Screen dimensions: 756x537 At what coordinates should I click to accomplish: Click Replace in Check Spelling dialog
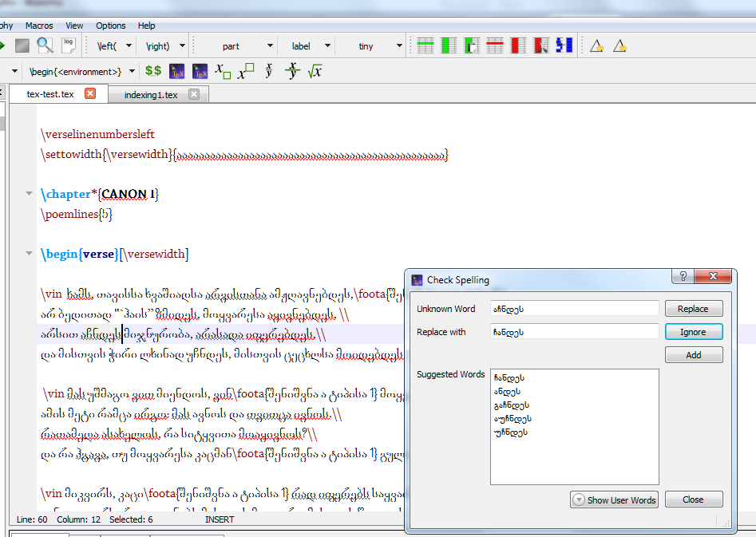tap(692, 309)
